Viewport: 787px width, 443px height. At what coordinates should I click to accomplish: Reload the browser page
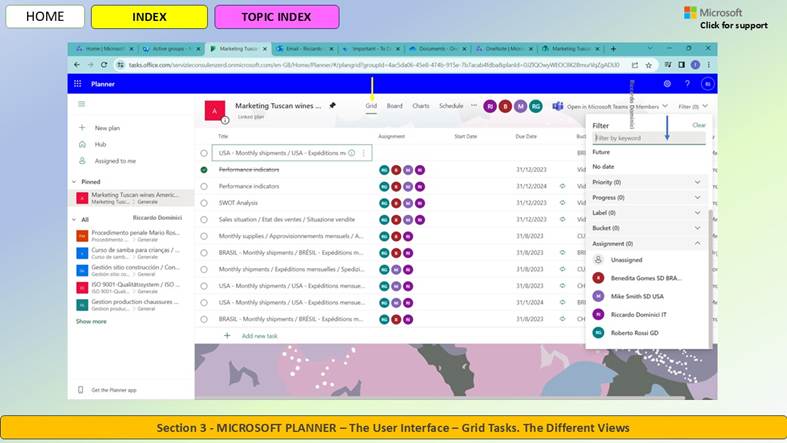click(x=104, y=65)
